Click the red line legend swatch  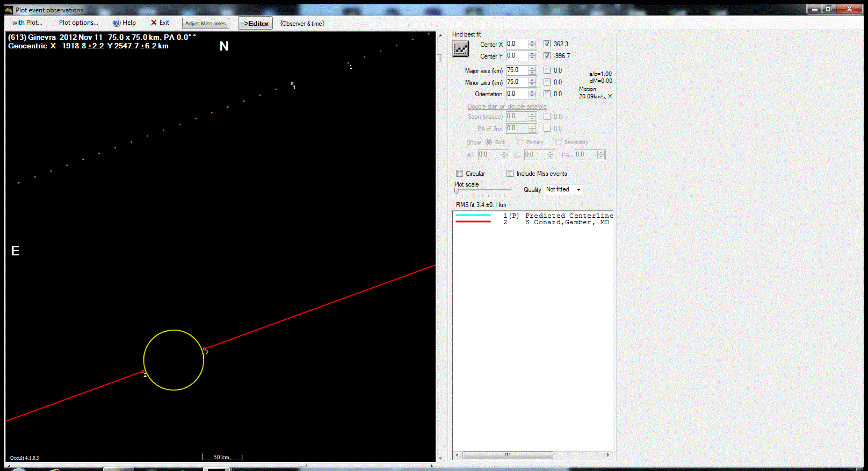473,222
